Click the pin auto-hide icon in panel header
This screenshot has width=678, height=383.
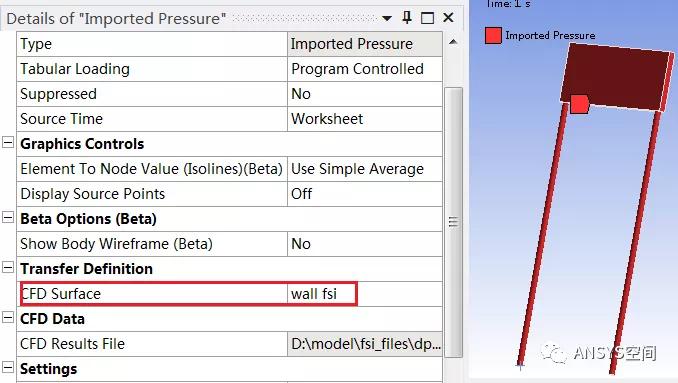pyautogui.click(x=406, y=18)
